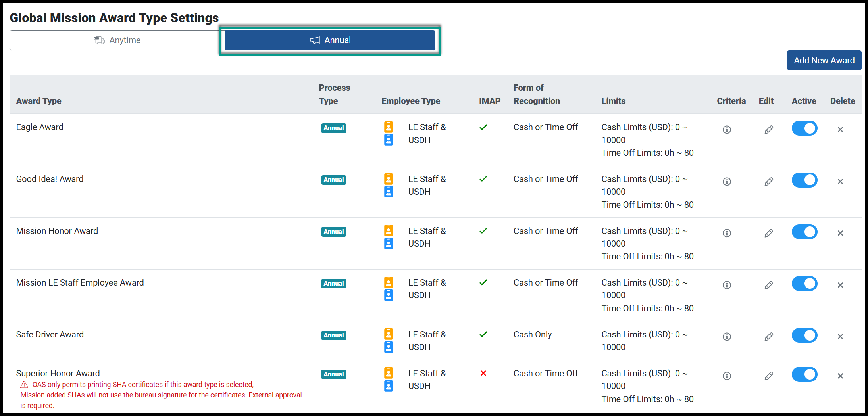Click the Process Type column header
The width and height of the screenshot is (868, 416).
(335, 94)
